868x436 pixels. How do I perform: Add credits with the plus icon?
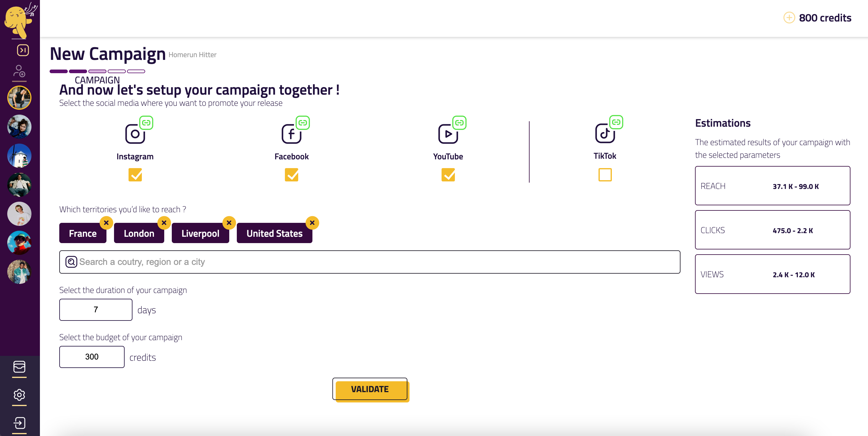click(789, 18)
